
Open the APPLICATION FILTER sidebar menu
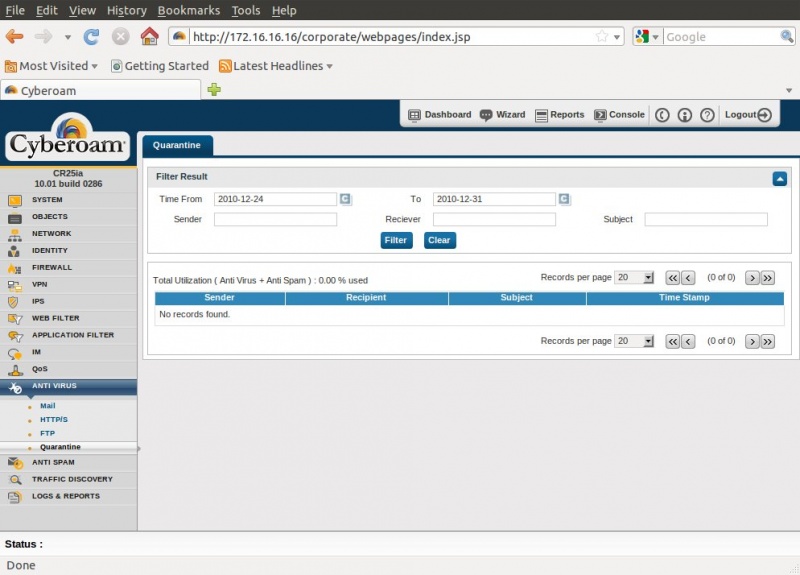pyautogui.click(x=68, y=335)
